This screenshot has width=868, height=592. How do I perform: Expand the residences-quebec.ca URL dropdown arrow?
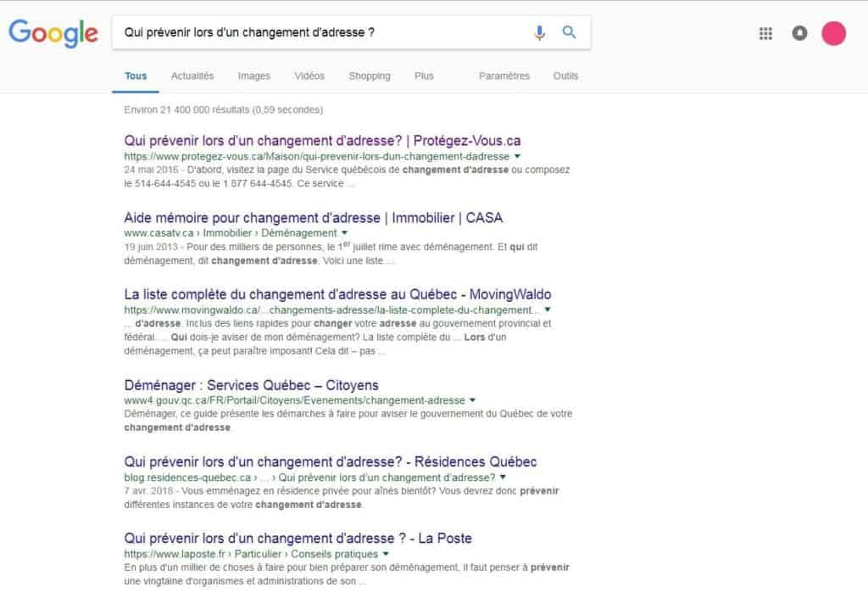pos(503,478)
